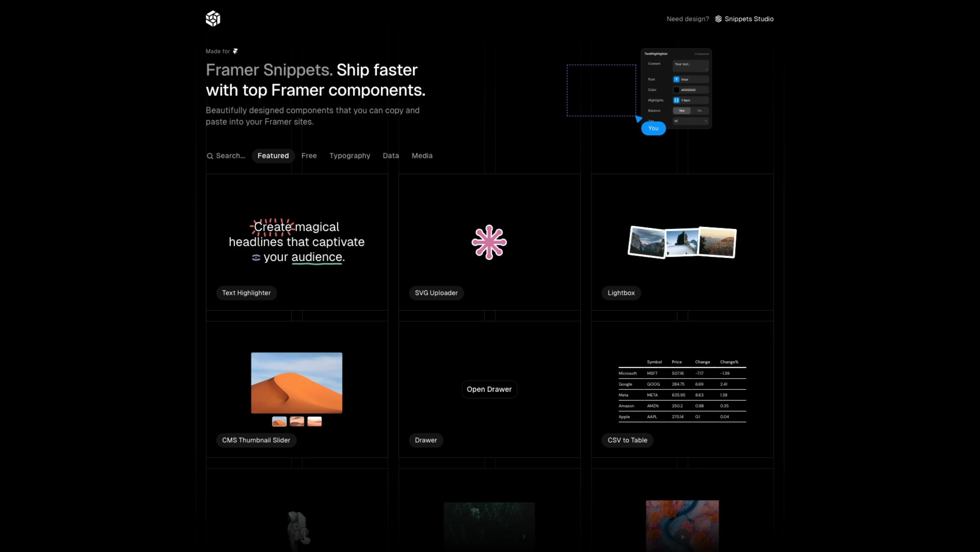
Task: Click the Framer logo next to 'Made for'
Action: point(235,51)
